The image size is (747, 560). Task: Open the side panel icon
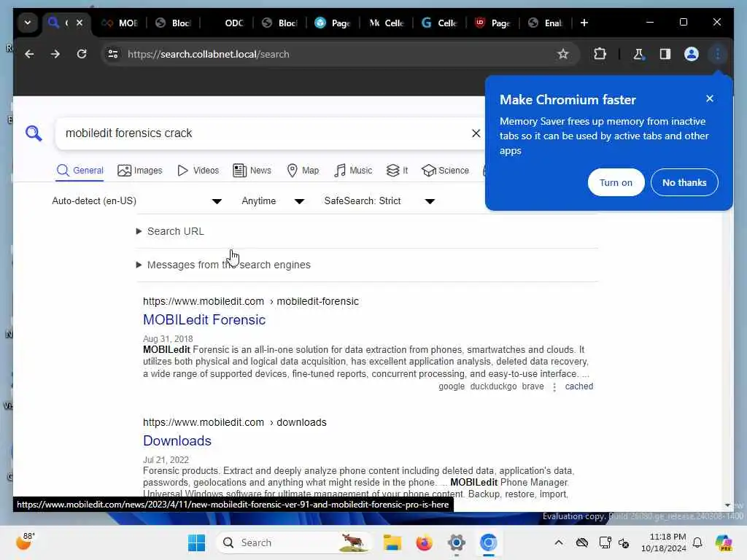tap(665, 54)
